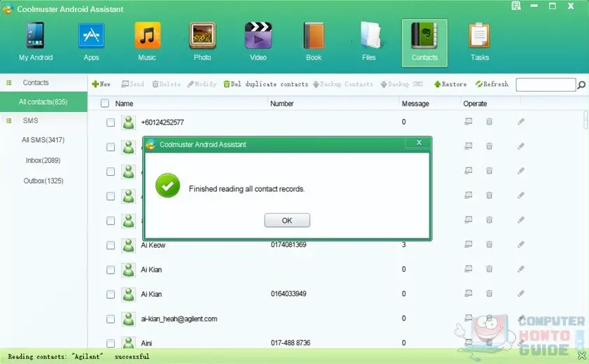This screenshot has width=589, height=364.
Task: Click Delete in the contacts toolbar
Action: click(166, 84)
